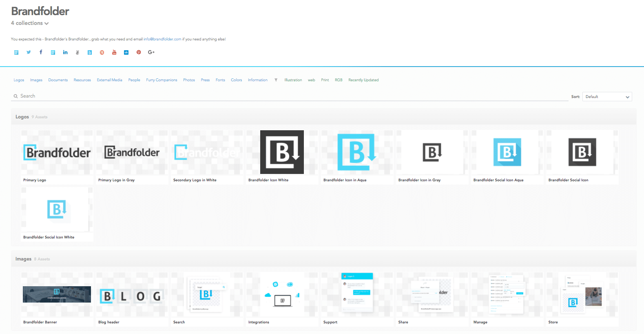This screenshot has width=644, height=334.
Task: Jump to the Press section
Action: click(205, 80)
